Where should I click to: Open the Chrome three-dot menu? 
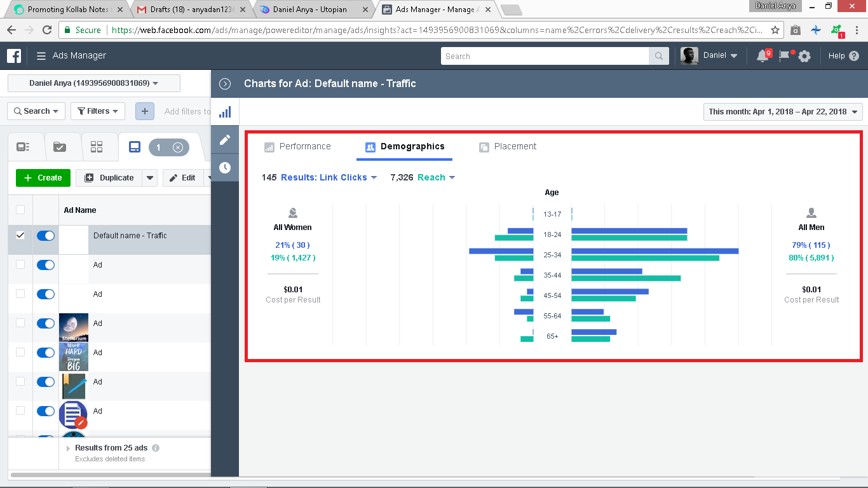coord(857,30)
